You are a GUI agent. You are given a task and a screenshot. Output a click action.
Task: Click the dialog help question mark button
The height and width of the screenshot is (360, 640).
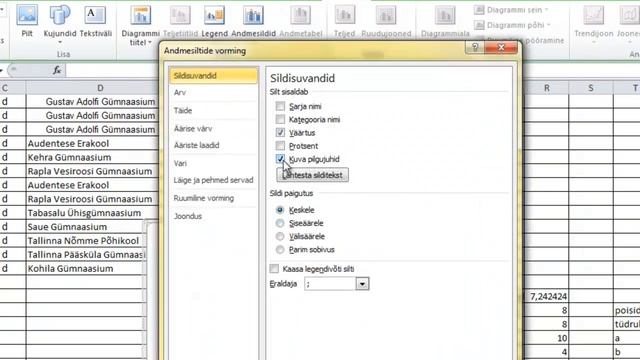tap(475, 48)
